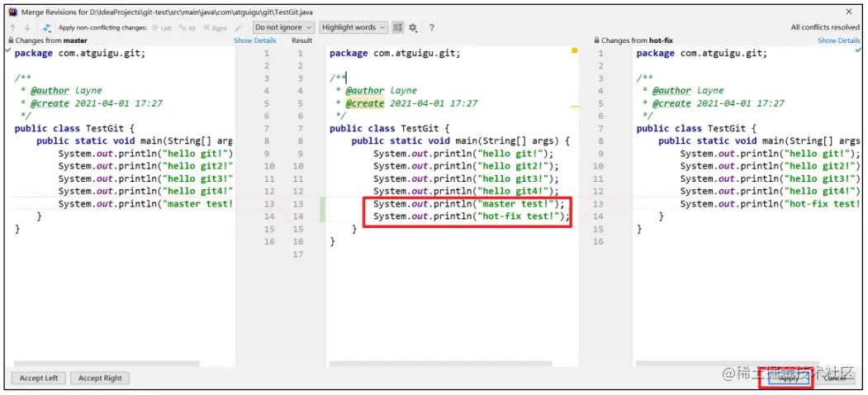Open help with the question mark icon
The width and height of the screenshot is (868, 395).
click(x=432, y=28)
